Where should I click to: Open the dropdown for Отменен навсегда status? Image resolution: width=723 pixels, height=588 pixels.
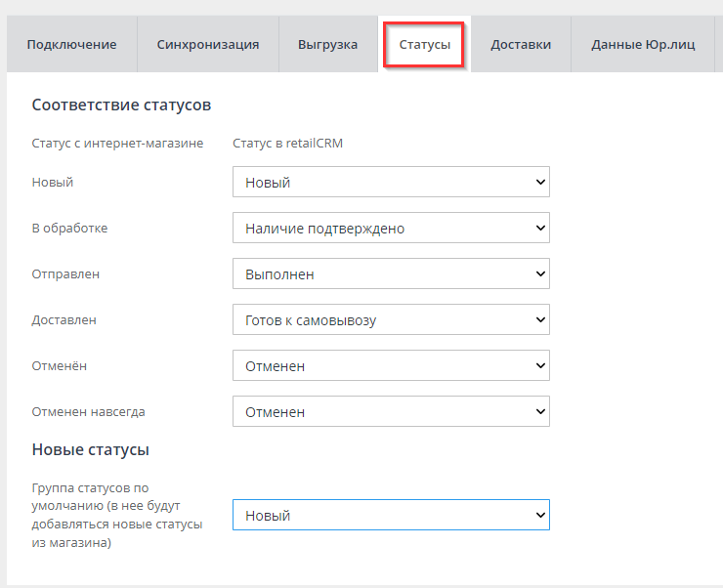click(x=391, y=411)
